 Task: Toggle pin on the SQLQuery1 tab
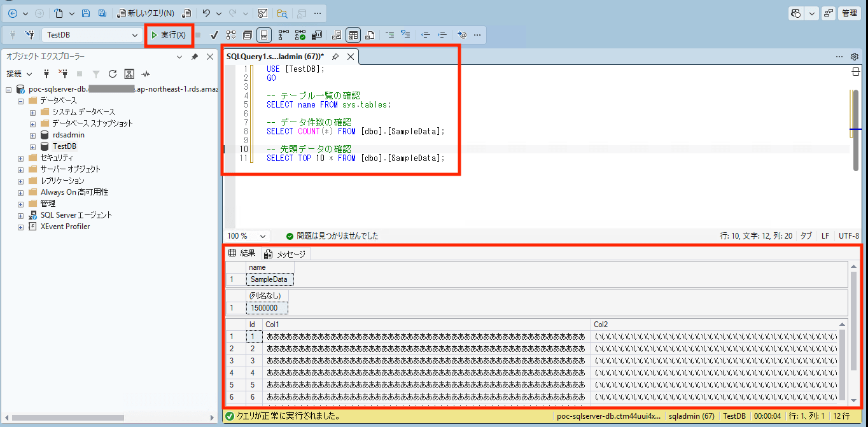coord(335,57)
